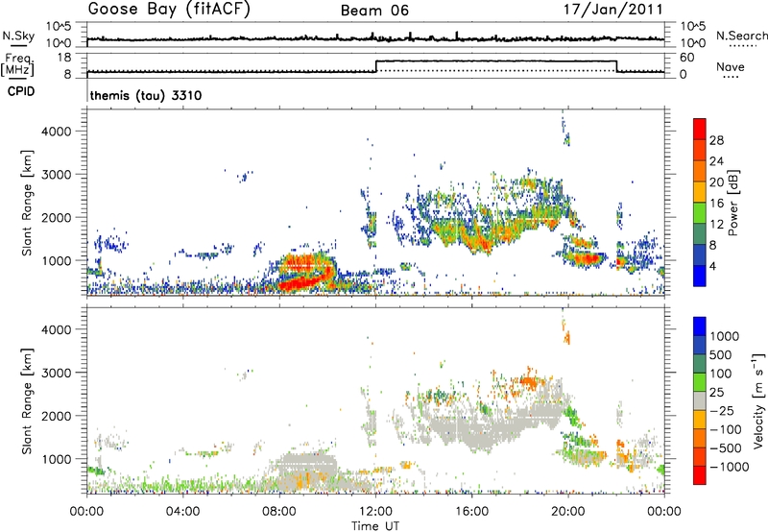768x532 pixels.
Task: Select the '-500' velocity colorbar label
Action: click(x=726, y=448)
